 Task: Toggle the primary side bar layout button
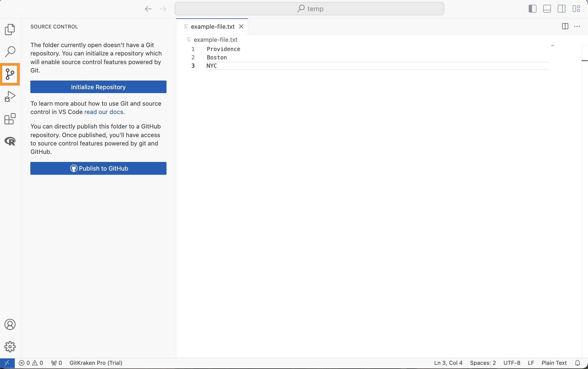coord(532,9)
